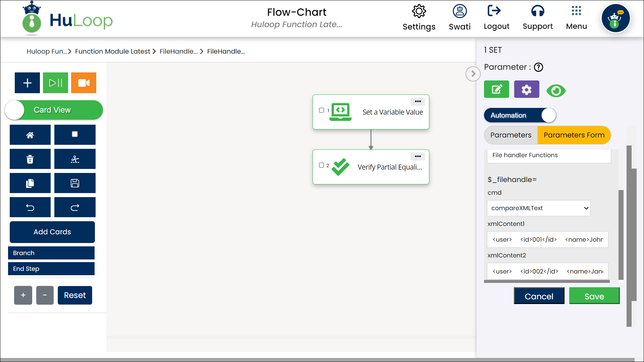
Task: Open the cmd compareXMLText dropdown
Action: click(539, 208)
